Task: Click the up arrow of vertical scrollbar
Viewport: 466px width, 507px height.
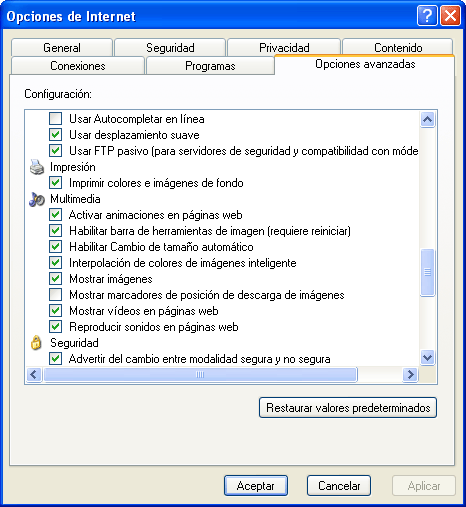Action: tap(427, 119)
